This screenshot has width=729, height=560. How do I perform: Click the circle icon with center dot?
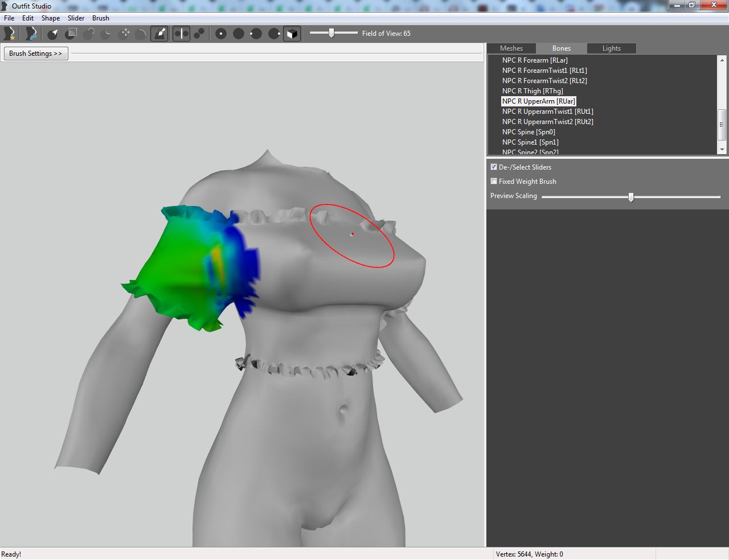click(x=221, y=34)
